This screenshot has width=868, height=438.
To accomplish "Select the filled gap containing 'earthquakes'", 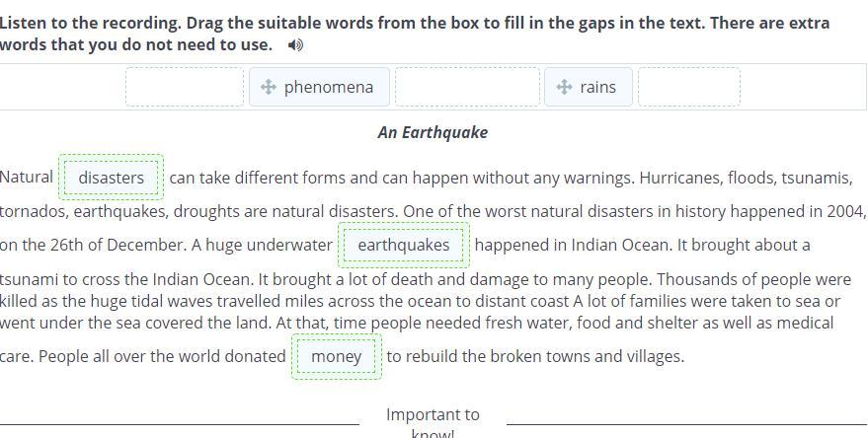I will (404, 245).
